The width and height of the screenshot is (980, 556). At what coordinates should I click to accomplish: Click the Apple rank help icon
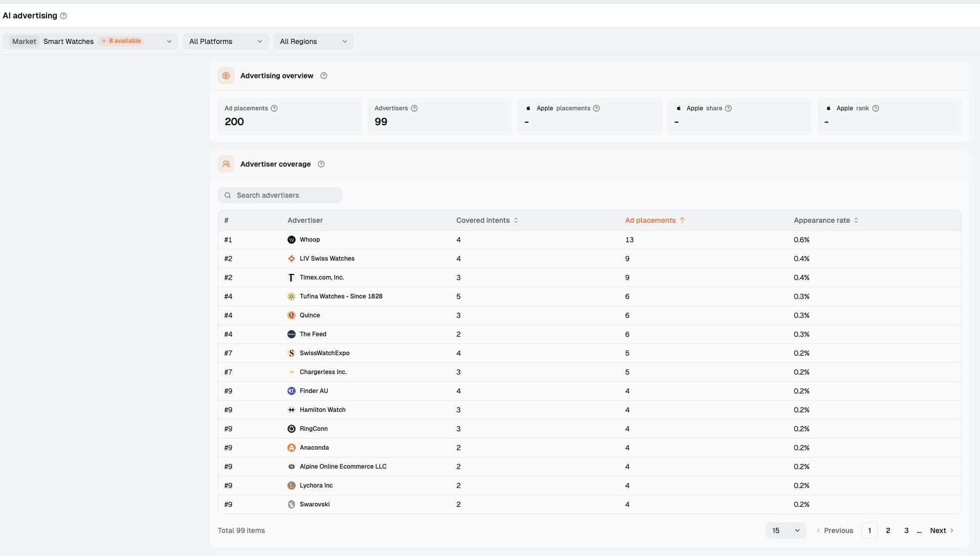click(876, 108)
